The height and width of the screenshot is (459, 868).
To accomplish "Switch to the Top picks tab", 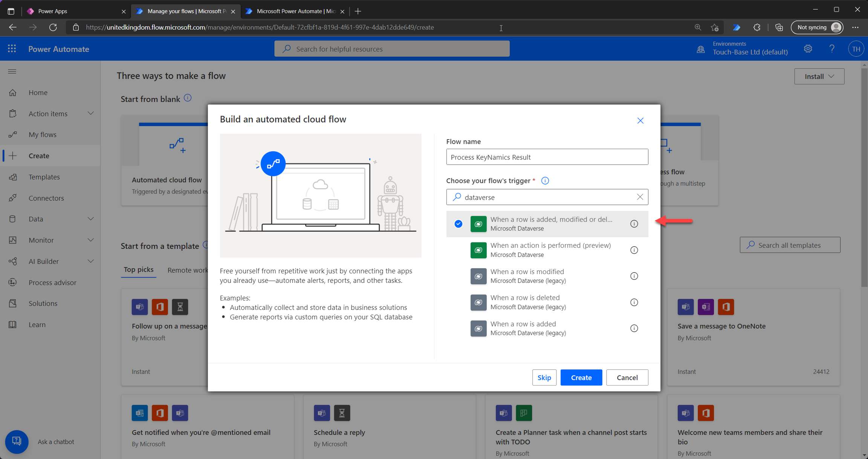I will pos(138,270).
